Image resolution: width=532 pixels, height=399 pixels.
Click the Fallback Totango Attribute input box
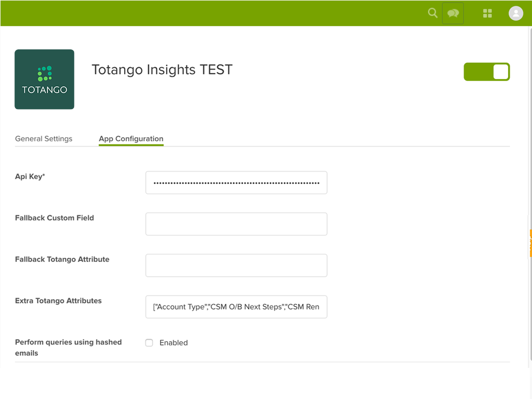click(x=236, y=265)
